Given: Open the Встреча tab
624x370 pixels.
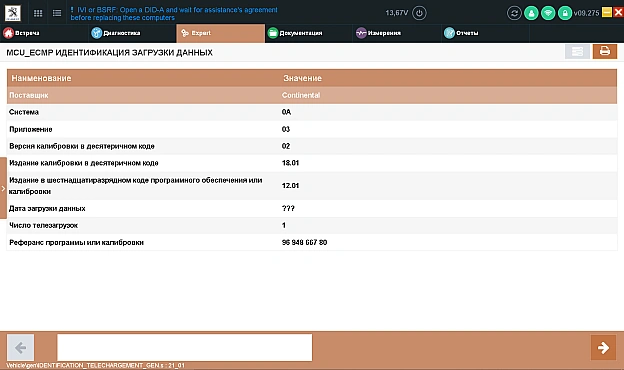Looking at the screenshot, I should 44,33.
